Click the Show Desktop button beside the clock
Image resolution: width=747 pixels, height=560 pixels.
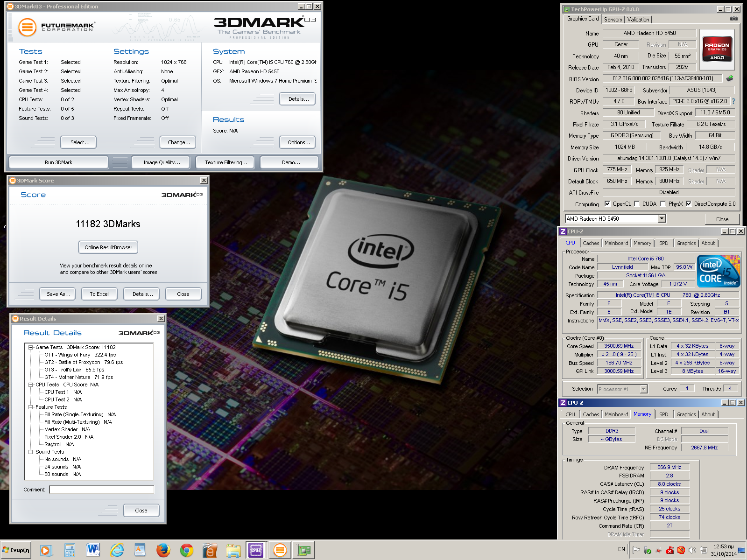741,551
